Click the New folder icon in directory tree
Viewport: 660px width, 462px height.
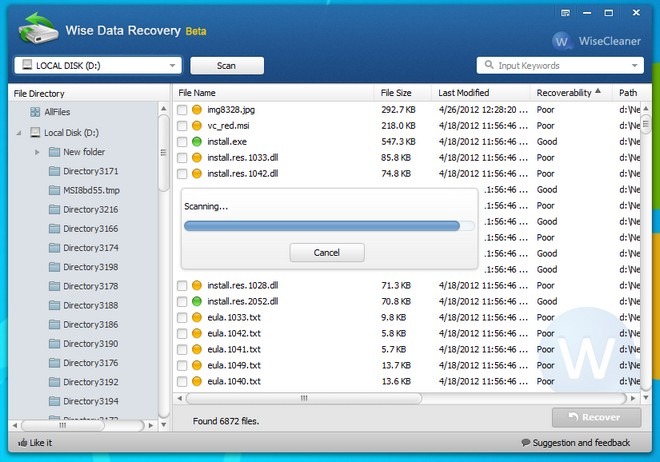coord(54,152)
